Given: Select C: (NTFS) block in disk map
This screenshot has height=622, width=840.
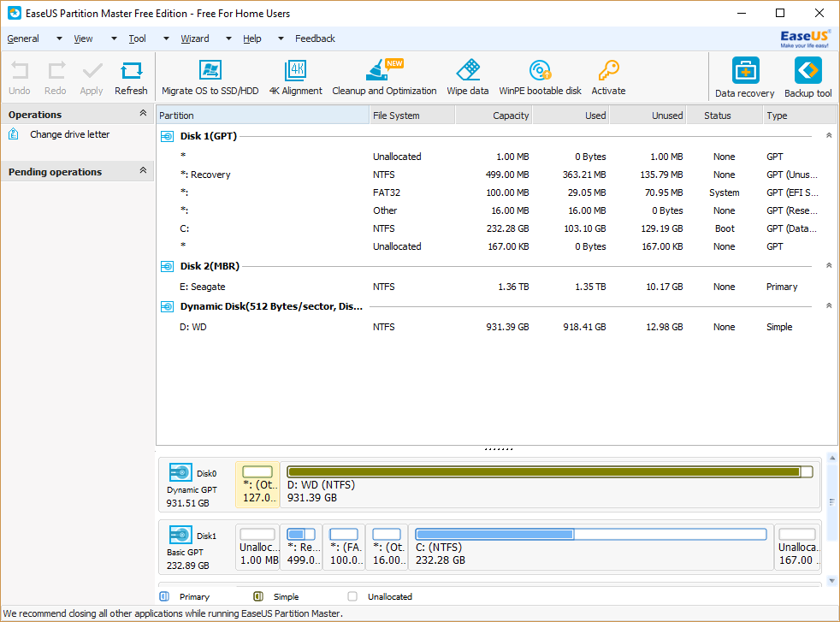Looking at the screenshot, I should tap(591, 547).
